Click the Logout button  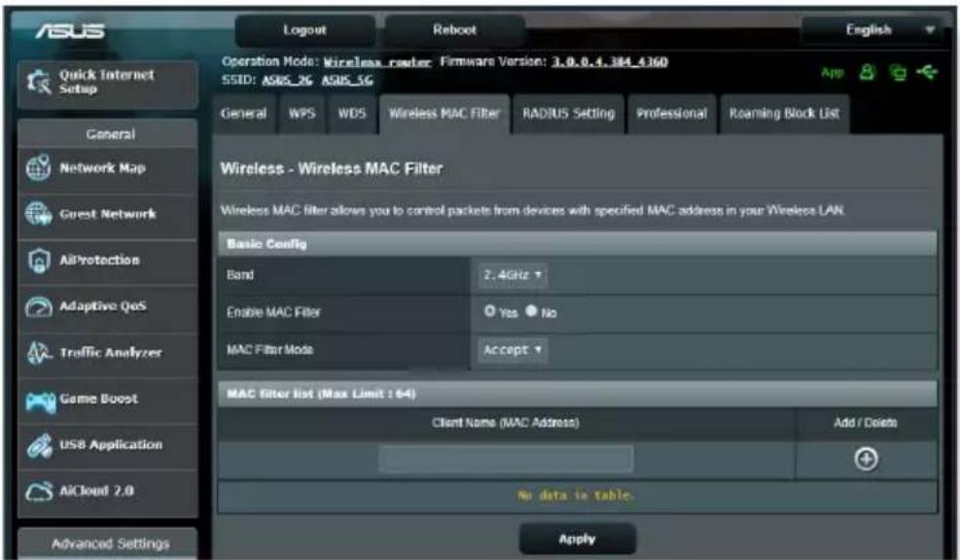click(x=304, y=30)
